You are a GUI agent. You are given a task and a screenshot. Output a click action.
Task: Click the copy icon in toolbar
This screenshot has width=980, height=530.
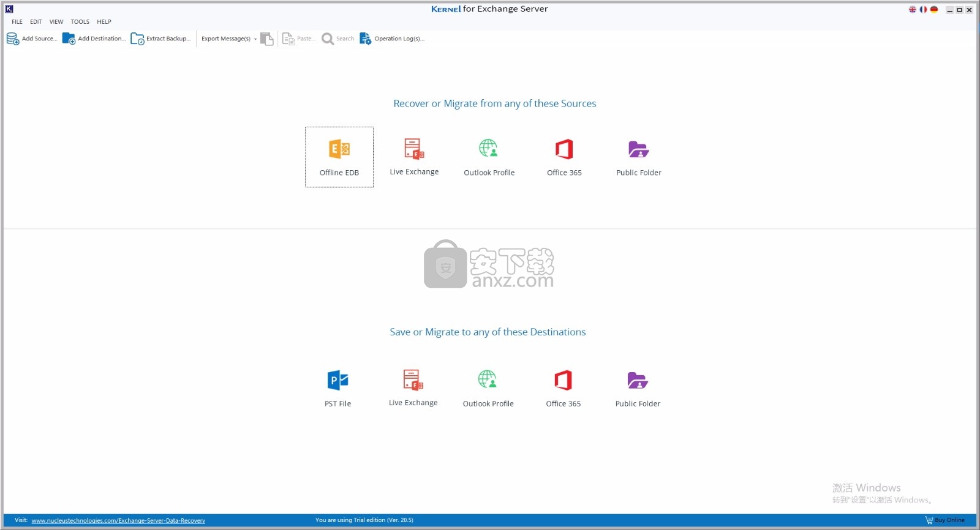point(267,39)
